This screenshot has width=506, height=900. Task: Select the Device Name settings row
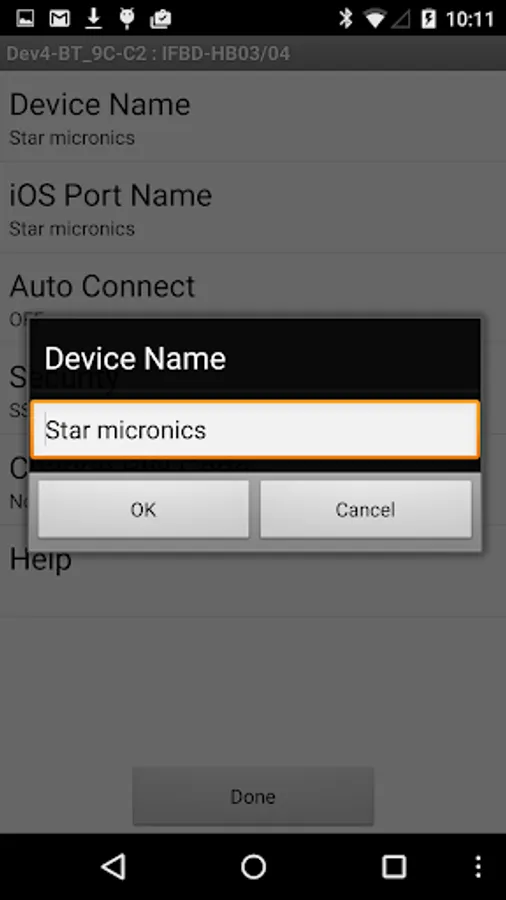coord(253,117)
